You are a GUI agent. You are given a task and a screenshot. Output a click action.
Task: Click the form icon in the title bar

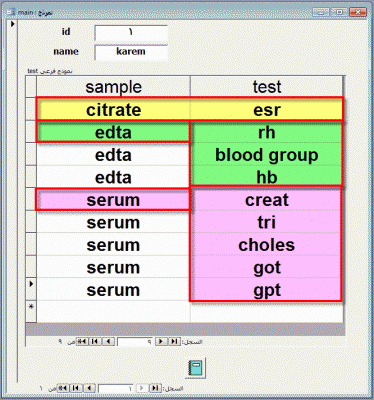click(11, 12)
